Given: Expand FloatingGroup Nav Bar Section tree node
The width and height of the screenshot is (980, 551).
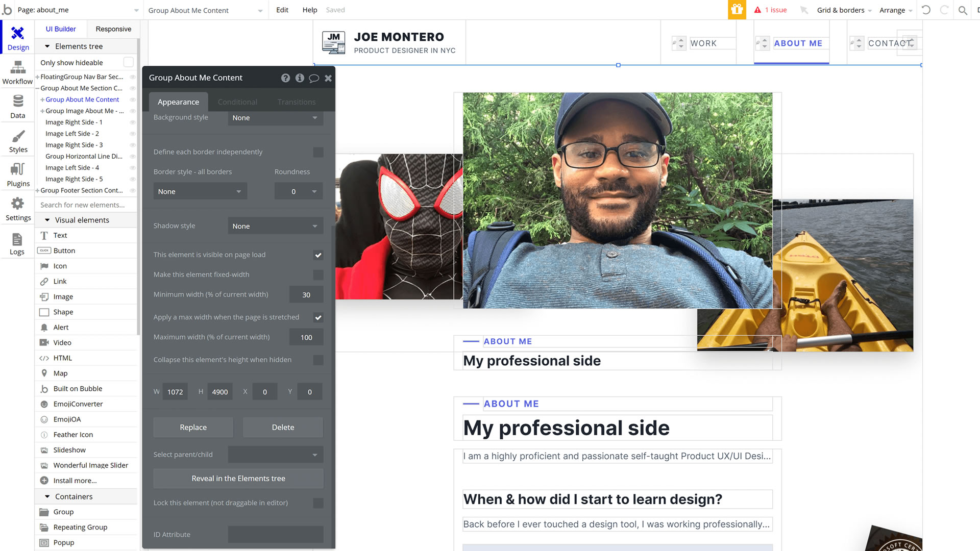Looking at the screenshot, I should (37, 77).
